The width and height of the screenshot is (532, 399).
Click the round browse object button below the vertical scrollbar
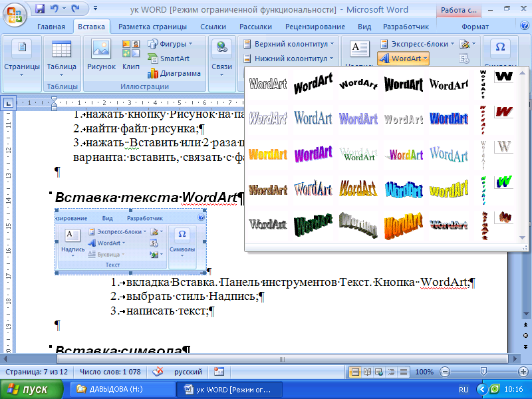pyautogui.click(x=525, y=336)
